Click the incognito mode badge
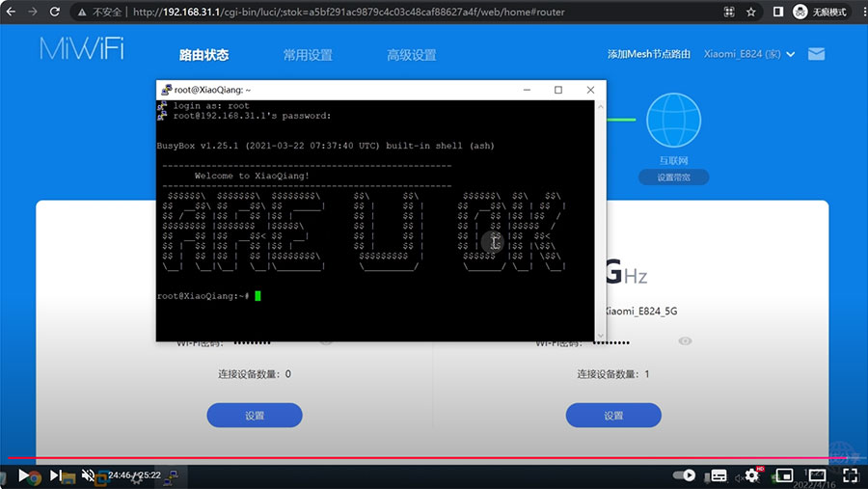Screen dimensions: 868x489 click(x=820, y=12)
